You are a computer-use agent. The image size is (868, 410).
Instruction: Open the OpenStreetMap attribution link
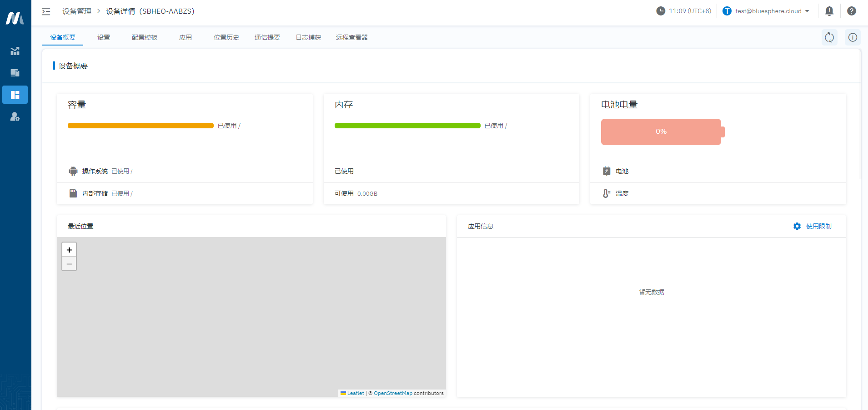click(393, 393)
